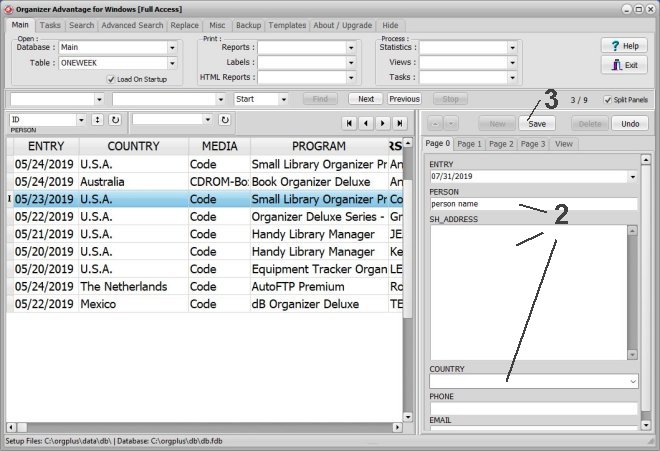This screenshot has height=451, width=660.
Task: Click the PROGRAM column header
Action: pos(319,146)
